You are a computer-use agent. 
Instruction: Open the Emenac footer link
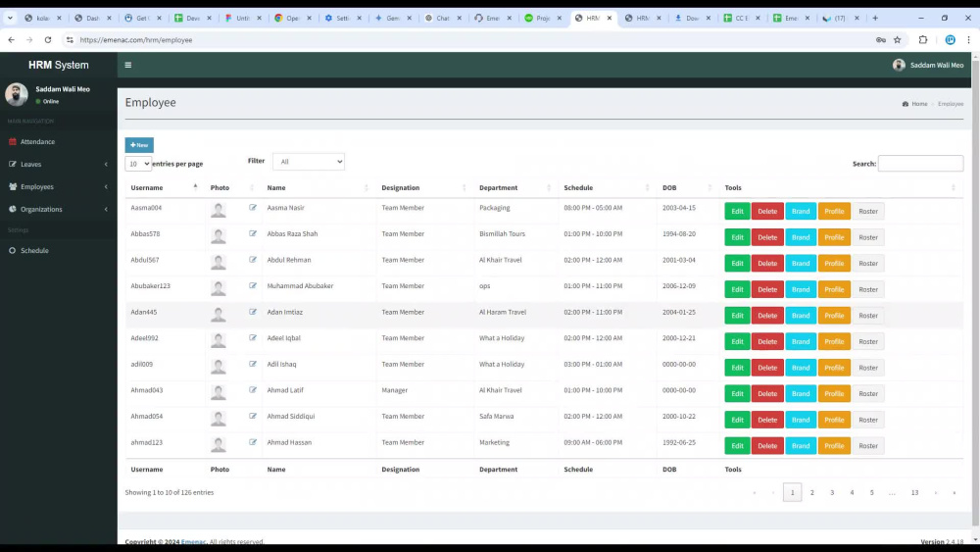click(x=193, y=541)
